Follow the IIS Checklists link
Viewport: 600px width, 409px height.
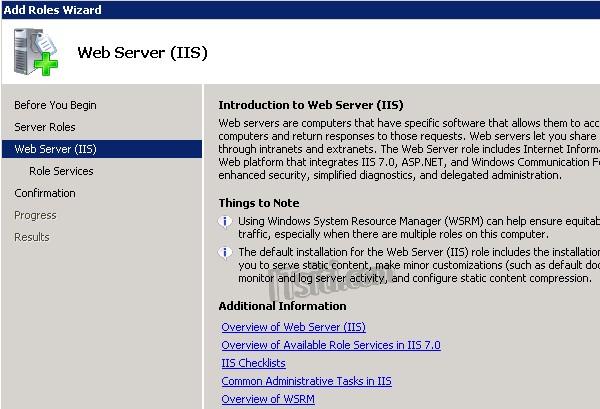pyautogui.click(x=253, y=363)
